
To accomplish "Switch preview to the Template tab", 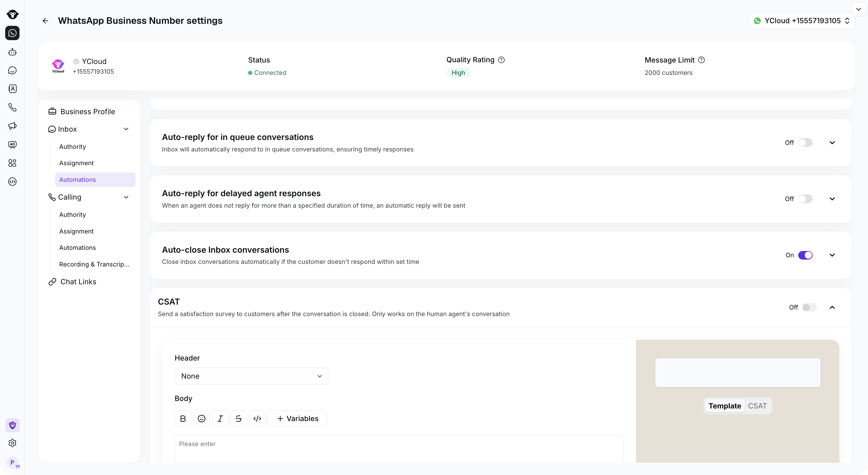I will tap(724, 406).
